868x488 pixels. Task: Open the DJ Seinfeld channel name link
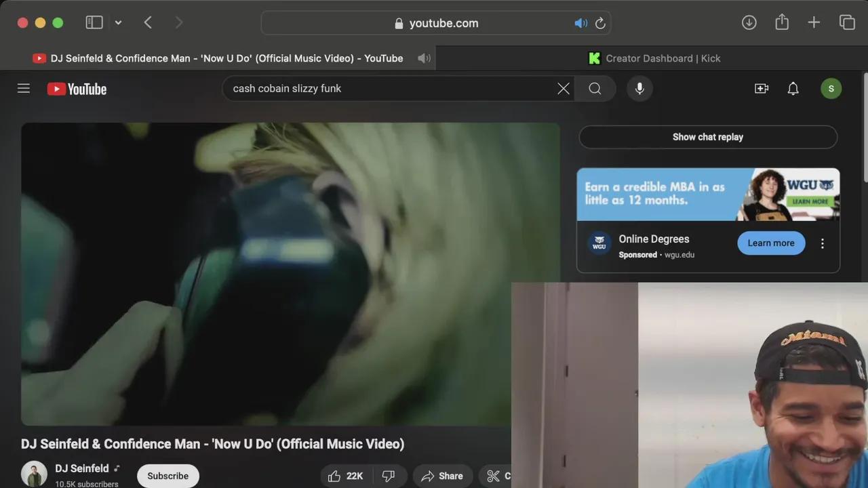81,468
